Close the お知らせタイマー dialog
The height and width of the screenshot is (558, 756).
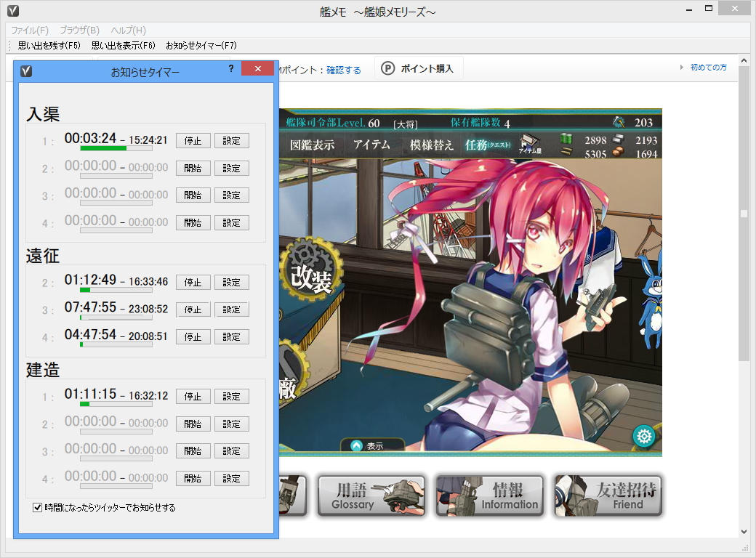[x=257, y=68]
